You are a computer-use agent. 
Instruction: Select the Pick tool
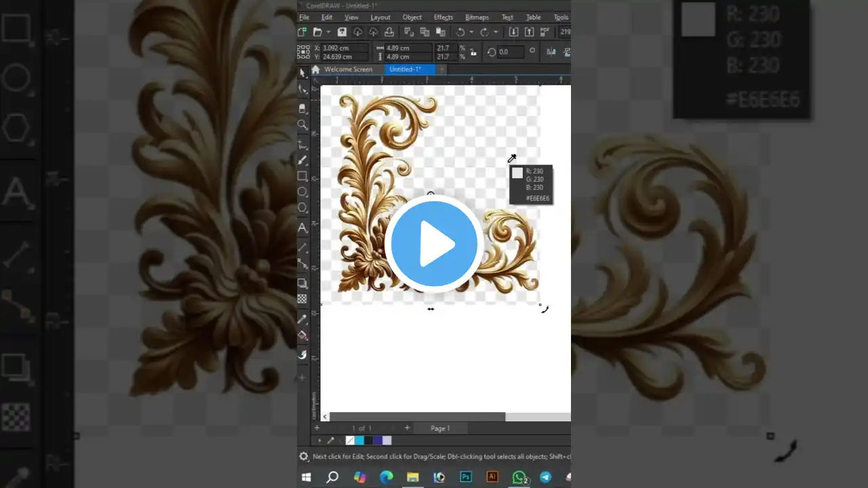302,73
